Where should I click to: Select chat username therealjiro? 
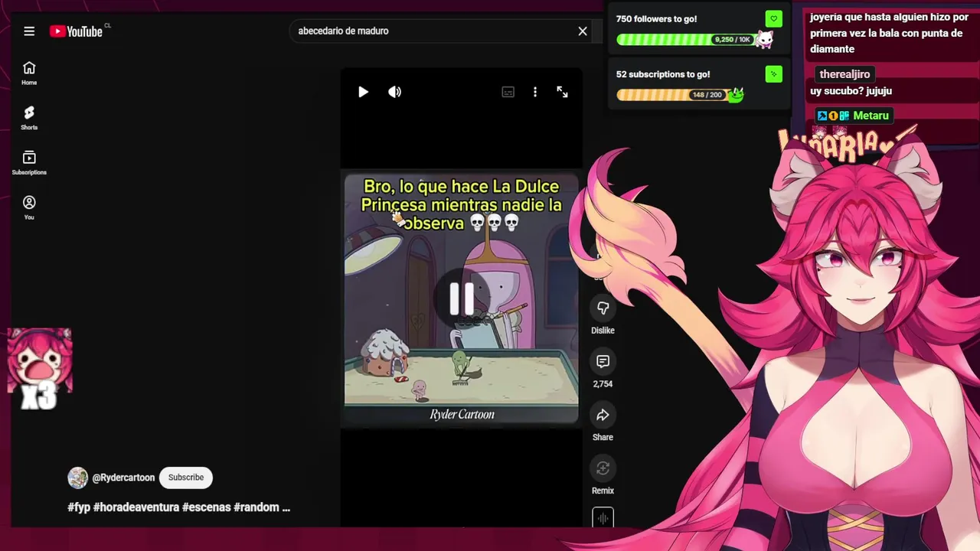click(x=844, y=74)
